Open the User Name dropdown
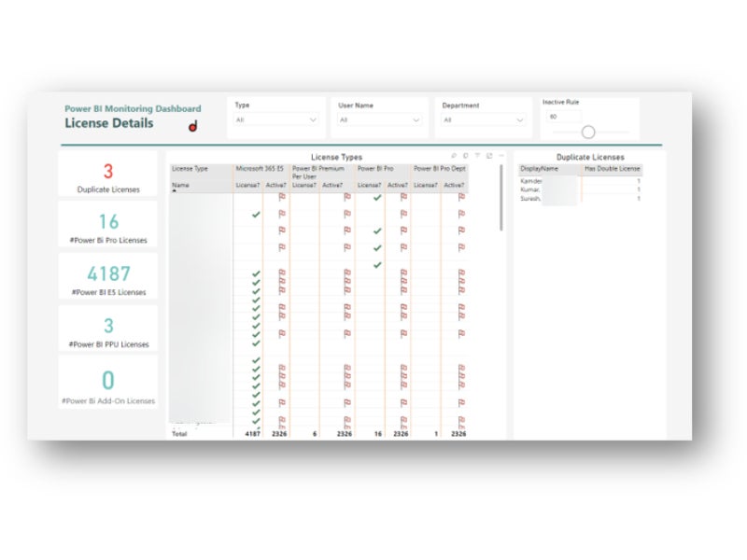 [x=416, y=120]
